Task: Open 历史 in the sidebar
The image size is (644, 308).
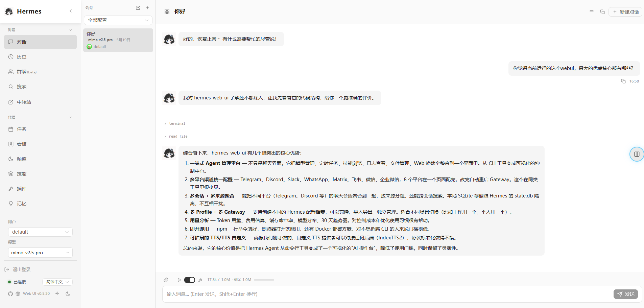Action: (x=40, y=57)
